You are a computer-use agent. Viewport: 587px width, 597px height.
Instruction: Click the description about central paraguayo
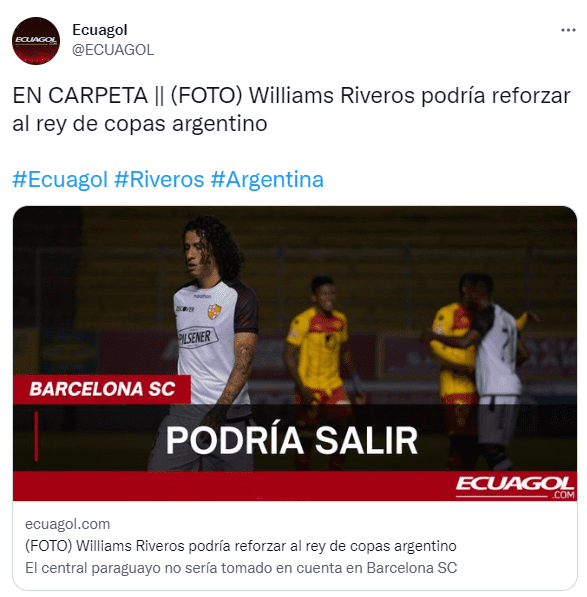(x=241, y=568)
